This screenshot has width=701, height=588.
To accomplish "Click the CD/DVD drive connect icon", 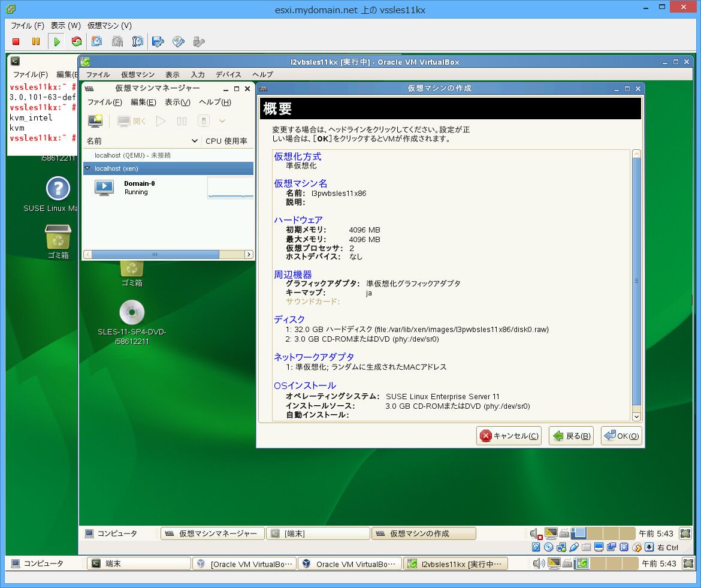I will coord(179,41).
